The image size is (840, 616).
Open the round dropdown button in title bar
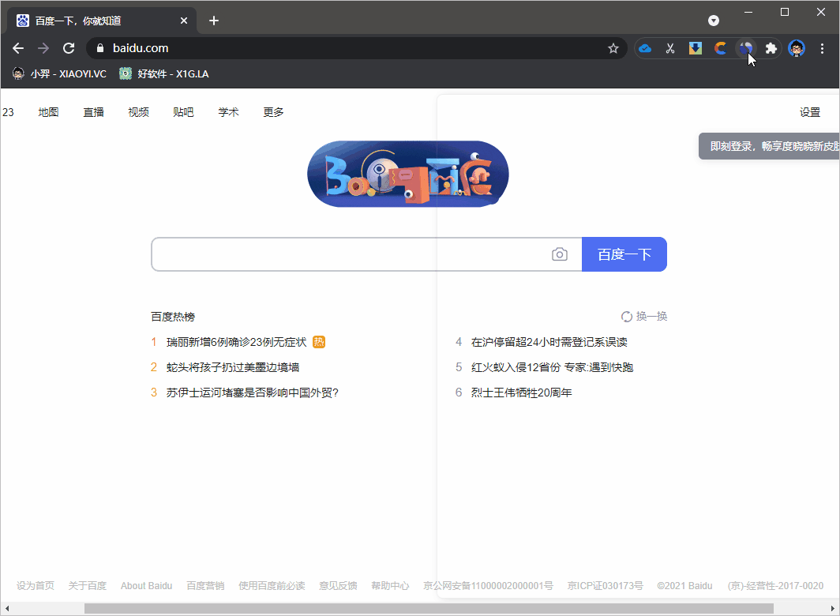[714, 21]
